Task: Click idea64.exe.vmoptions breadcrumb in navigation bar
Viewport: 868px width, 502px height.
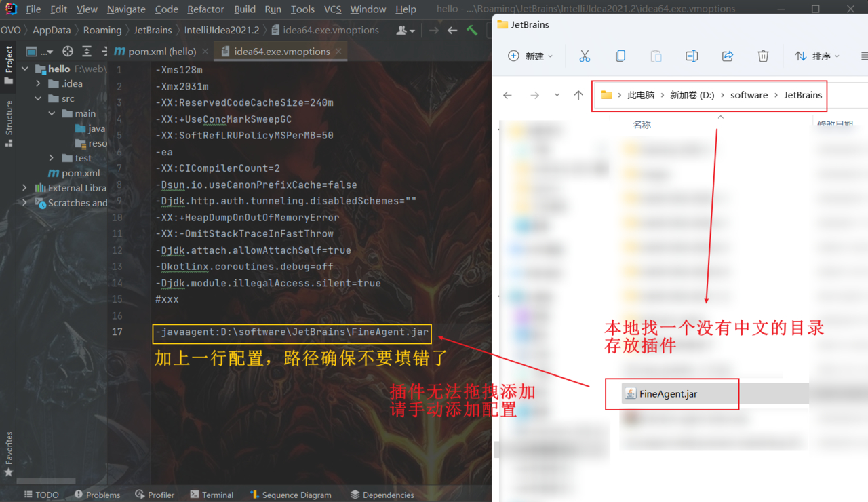Action: click(x=324, y=31)
